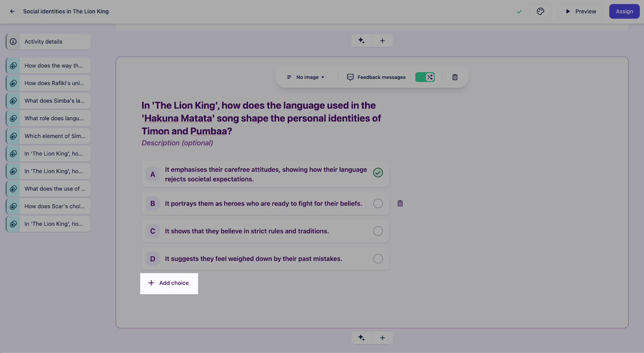Select question 'What does Simba's la...'
Screen dimensions: 644x353
[x=48, y=101]
